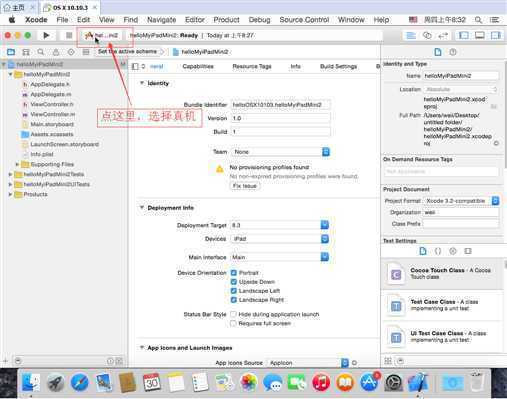Collapse the Identity section

click(x=142, y=83)
